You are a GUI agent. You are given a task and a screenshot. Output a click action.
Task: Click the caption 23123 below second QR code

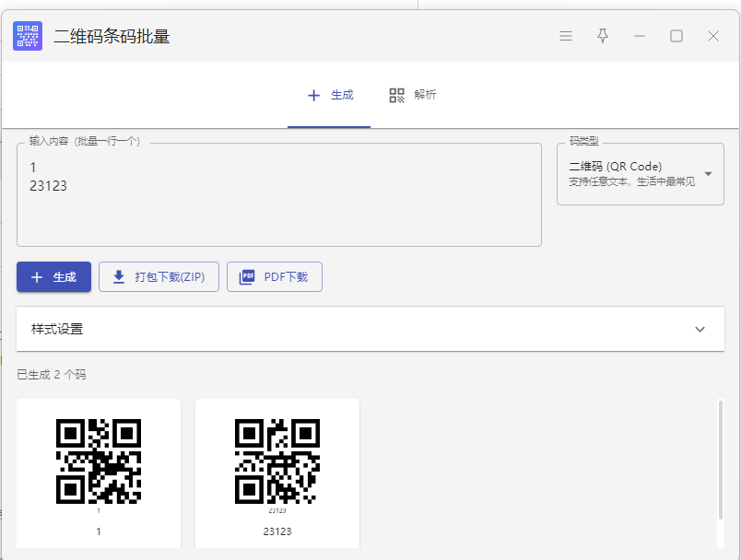pyautogui.click(x=277, y=531)
